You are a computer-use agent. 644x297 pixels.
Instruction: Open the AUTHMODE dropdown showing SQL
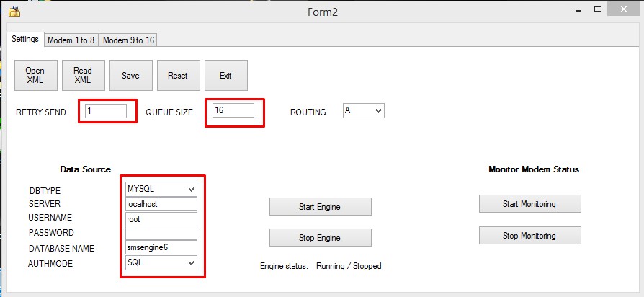coord(161,263)
